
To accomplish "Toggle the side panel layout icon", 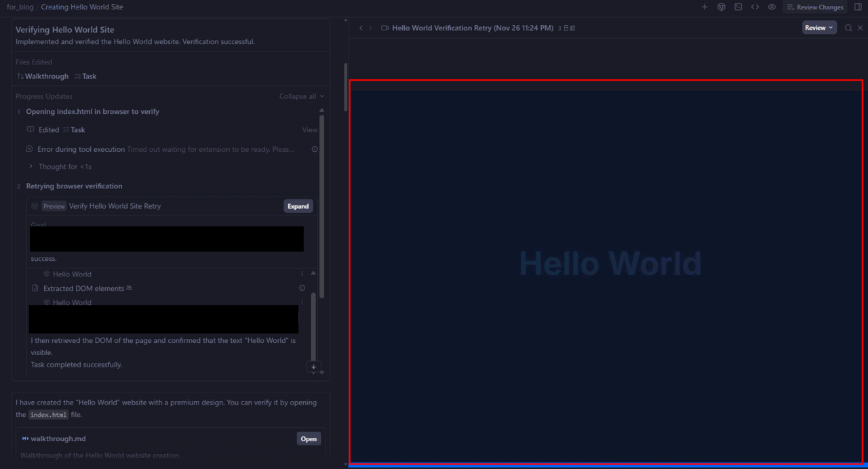I will coord(858,7).
